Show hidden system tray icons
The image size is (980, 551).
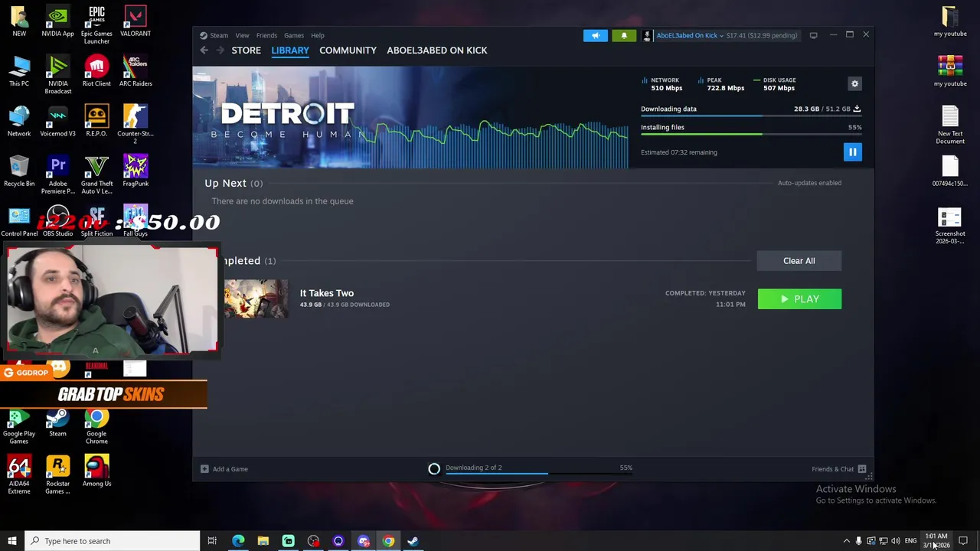(846, 541)
